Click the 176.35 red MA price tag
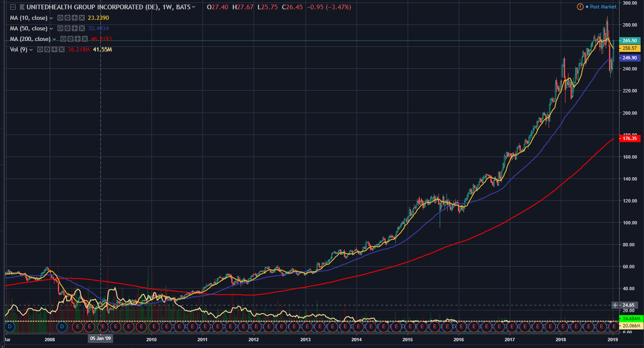 pos(630,138)
